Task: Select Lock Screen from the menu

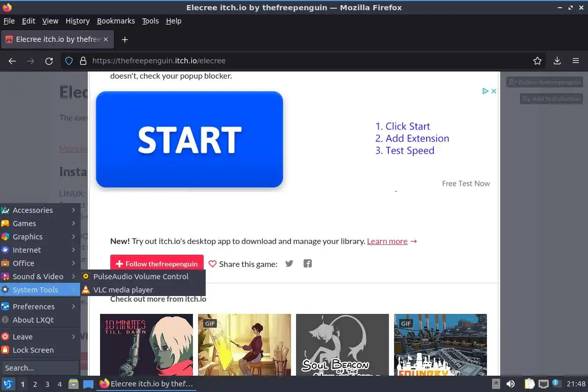Action: (40, 350)
